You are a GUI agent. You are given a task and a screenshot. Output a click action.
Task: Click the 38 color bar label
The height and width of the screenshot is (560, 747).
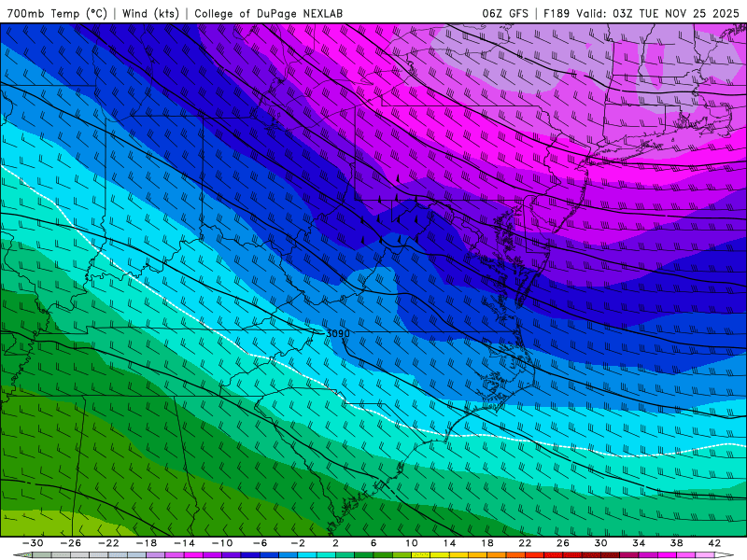[x=676, y=543]
